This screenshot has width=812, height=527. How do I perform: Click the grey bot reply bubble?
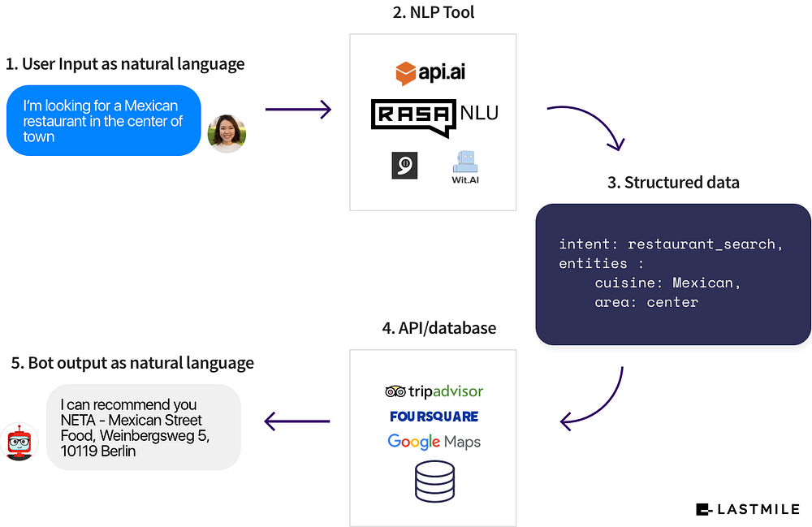point(144,427)
